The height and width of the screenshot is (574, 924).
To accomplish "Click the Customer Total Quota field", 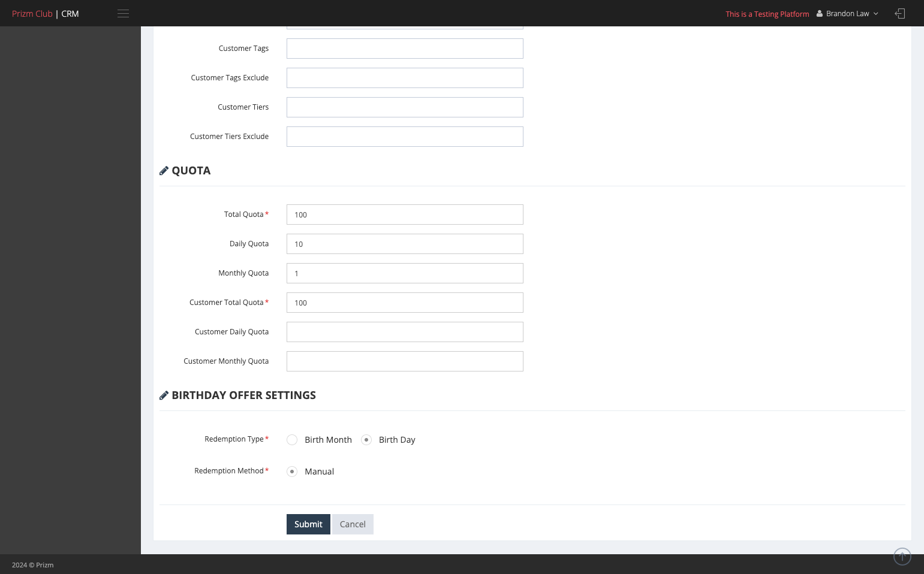I will 405,303.
